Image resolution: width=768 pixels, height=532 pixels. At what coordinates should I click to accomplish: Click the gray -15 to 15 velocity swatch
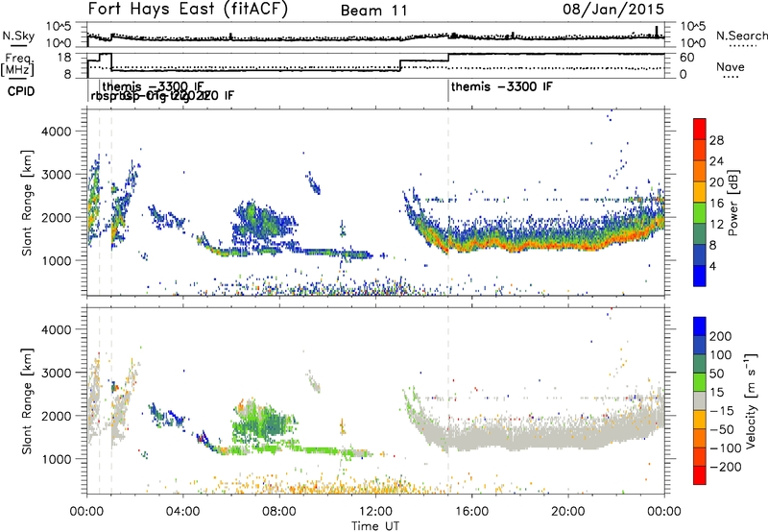[x=700, y=400]
